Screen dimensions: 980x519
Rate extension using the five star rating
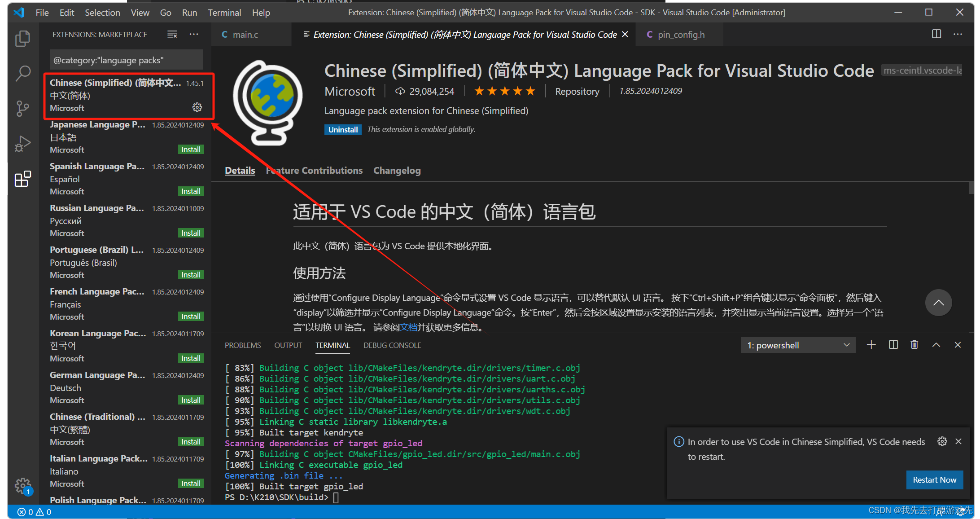(505, 91)
